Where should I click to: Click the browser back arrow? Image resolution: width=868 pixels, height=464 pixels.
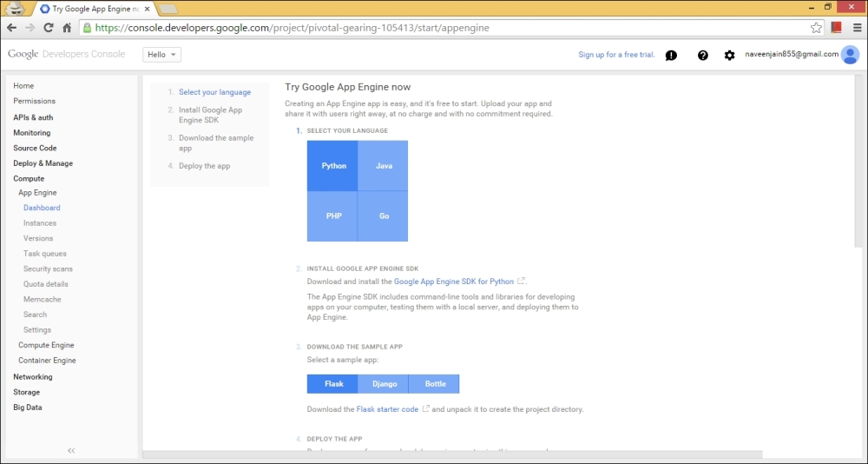click(x=11, y=28)
